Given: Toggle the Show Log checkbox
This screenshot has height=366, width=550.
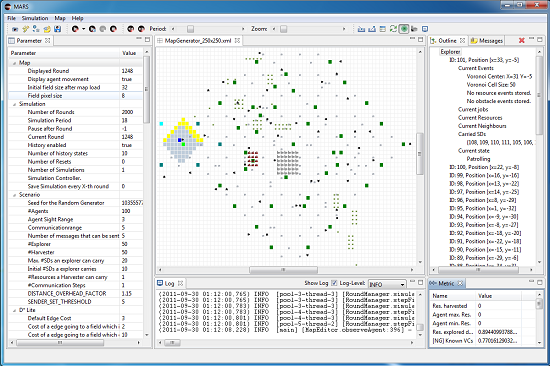Looking at the screenshot, I should coord(334,283).
